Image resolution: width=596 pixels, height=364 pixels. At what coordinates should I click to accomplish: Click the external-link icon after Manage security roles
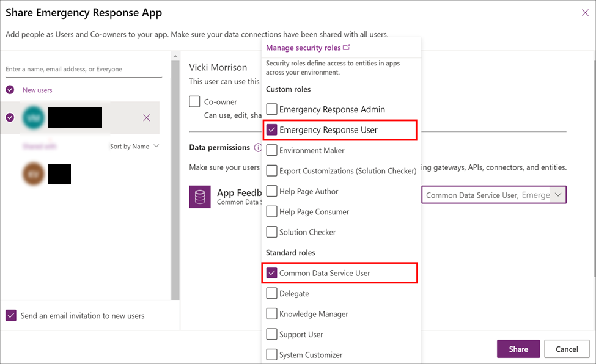pos(346,47)
